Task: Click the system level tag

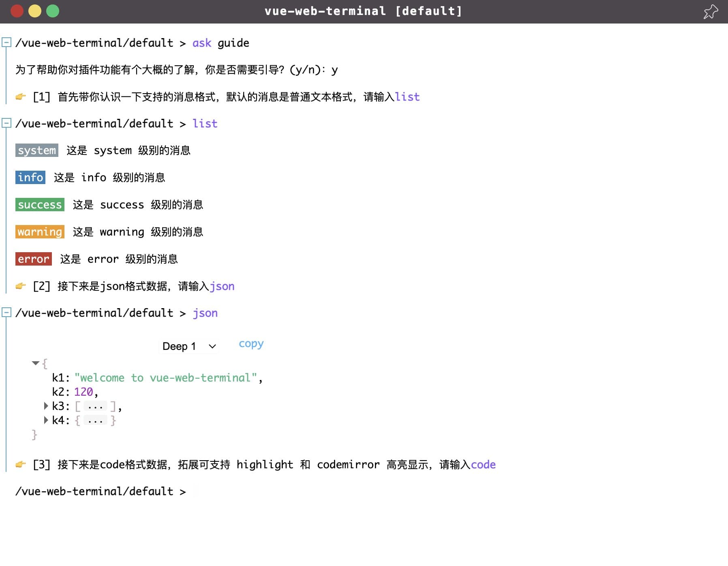Action: (x=37, y=150)
